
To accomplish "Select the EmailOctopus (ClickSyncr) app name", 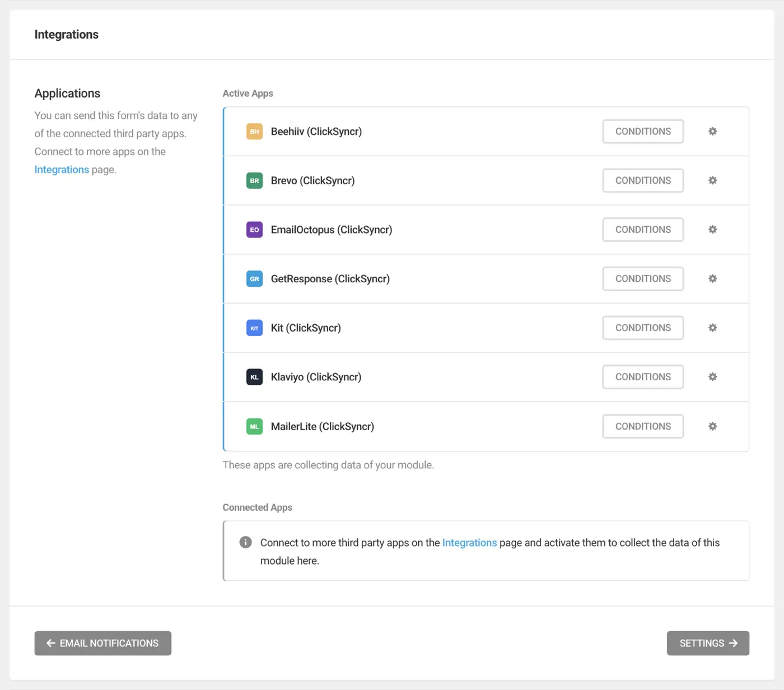I will (332, 230).
